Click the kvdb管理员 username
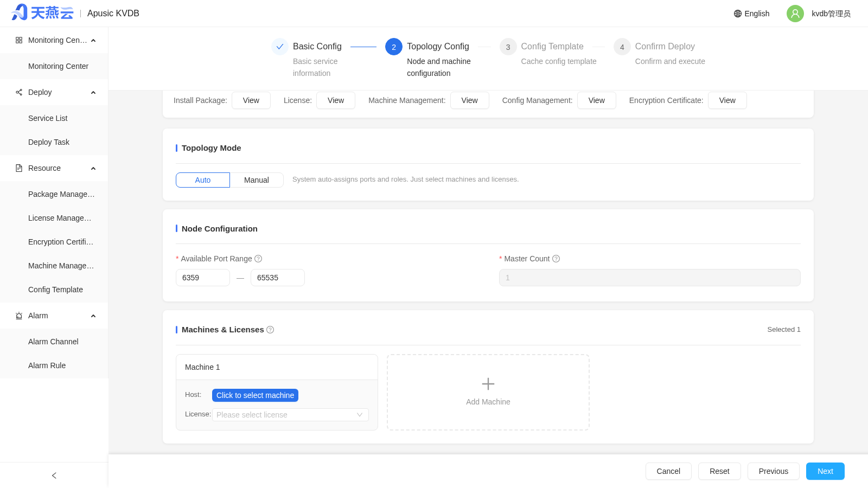 pos(831,14)
